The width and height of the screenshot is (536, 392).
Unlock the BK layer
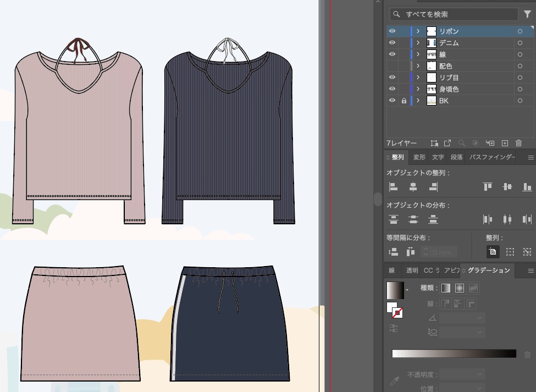pyautogui.click(x=404, y=101)
